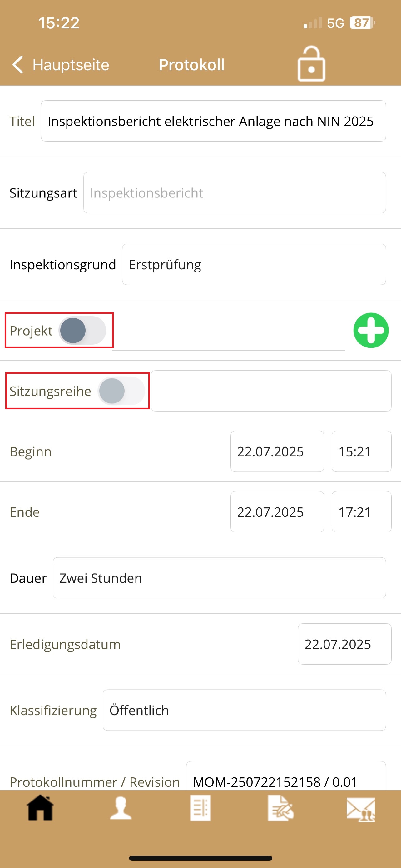Tap the open padlock icon

[311, 64]
